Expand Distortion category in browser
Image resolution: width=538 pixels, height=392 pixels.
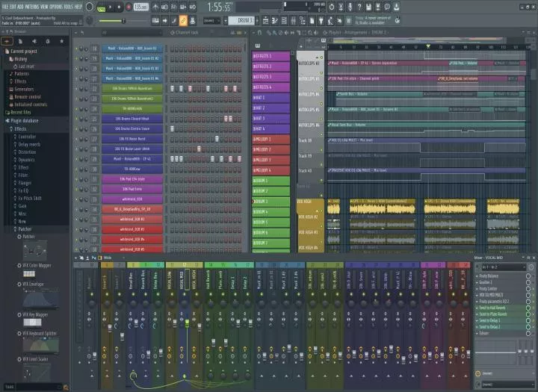click(25, 152)
